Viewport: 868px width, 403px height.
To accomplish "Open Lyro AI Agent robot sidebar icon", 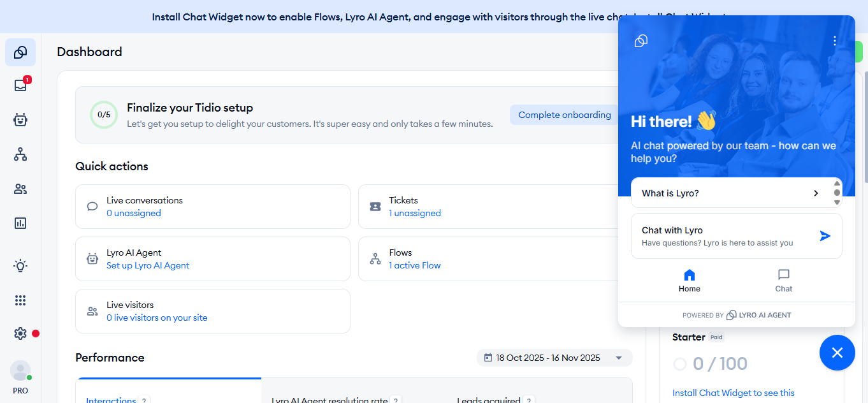I will point(20,120).
